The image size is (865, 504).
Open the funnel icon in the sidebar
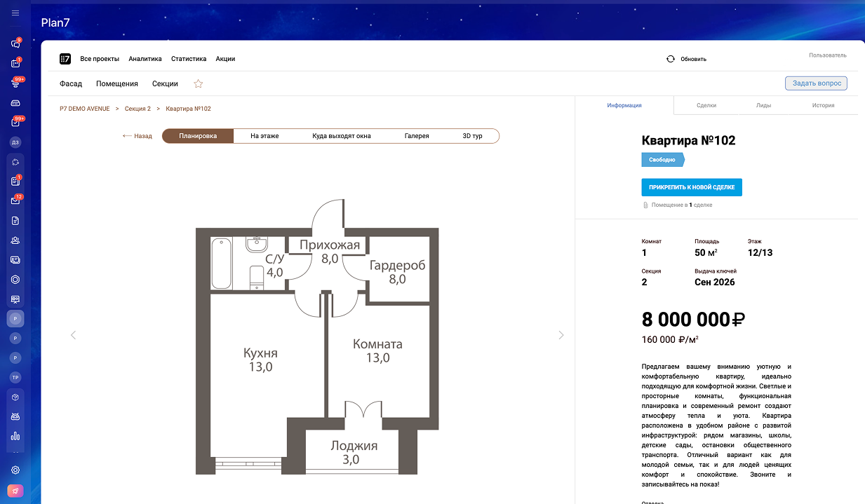coord(15,83)
